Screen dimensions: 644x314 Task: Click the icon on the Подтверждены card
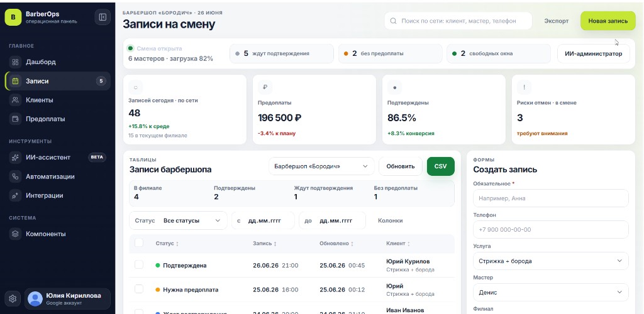tap(395, 87)
